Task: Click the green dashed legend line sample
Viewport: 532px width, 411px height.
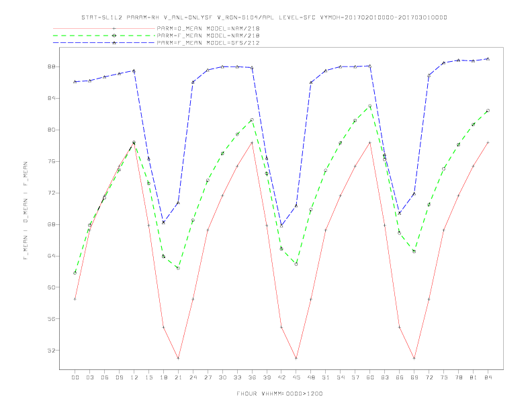Action: click(x=104, y=36)
